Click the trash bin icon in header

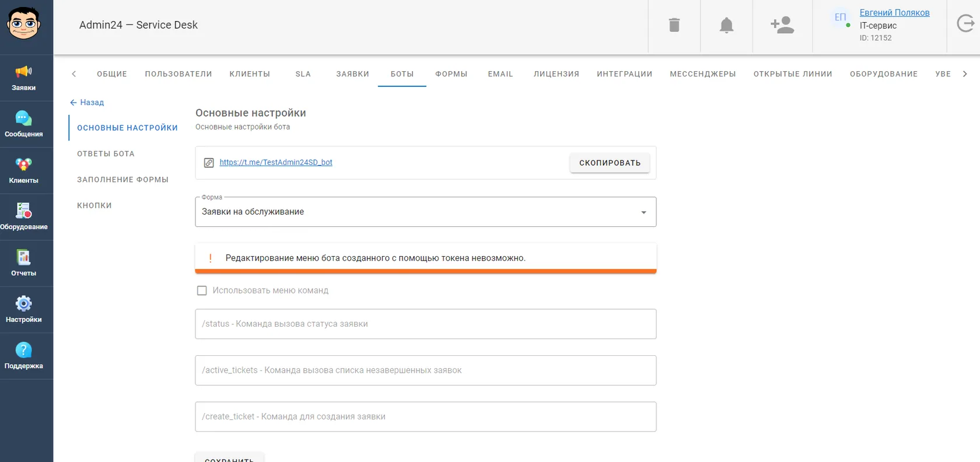(x=674, y=25)
